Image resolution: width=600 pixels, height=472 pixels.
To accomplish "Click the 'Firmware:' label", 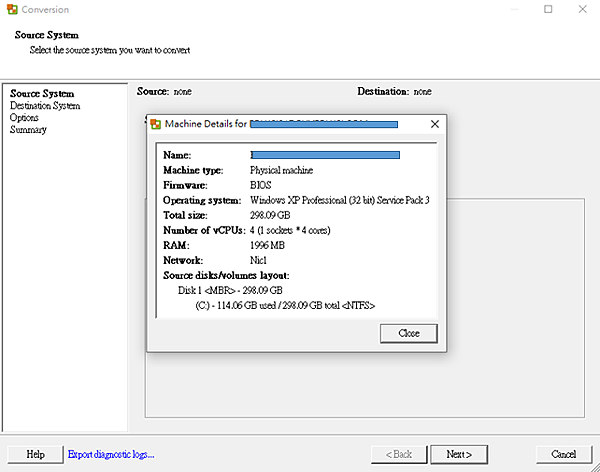I will tap(185, 185).
